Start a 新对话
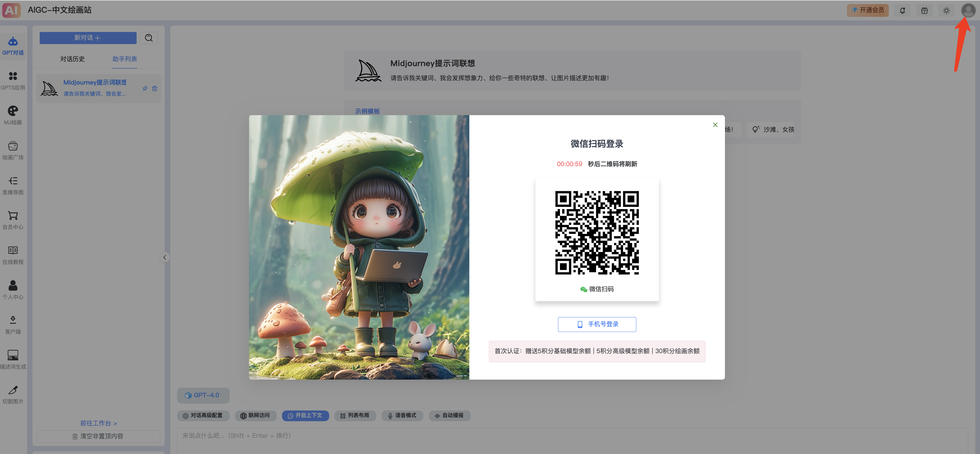 (x=88, y=38)
